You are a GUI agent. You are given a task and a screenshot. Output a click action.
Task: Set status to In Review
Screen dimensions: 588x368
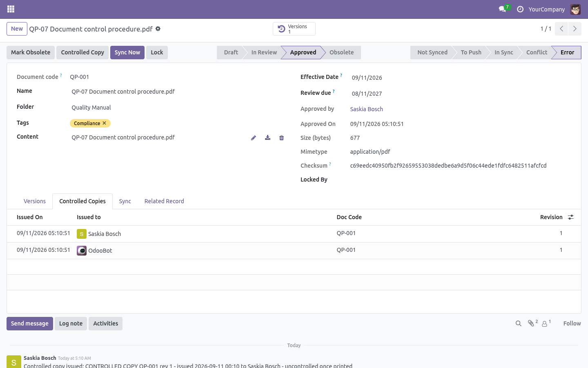pos(264,52)
